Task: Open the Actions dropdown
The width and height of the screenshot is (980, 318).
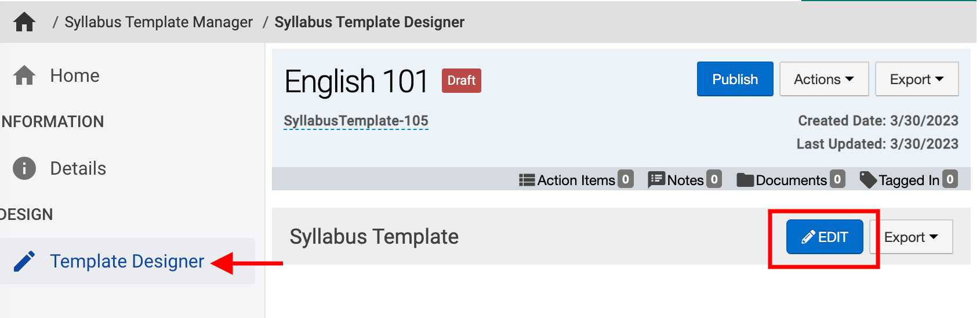Action: point(823,79)
